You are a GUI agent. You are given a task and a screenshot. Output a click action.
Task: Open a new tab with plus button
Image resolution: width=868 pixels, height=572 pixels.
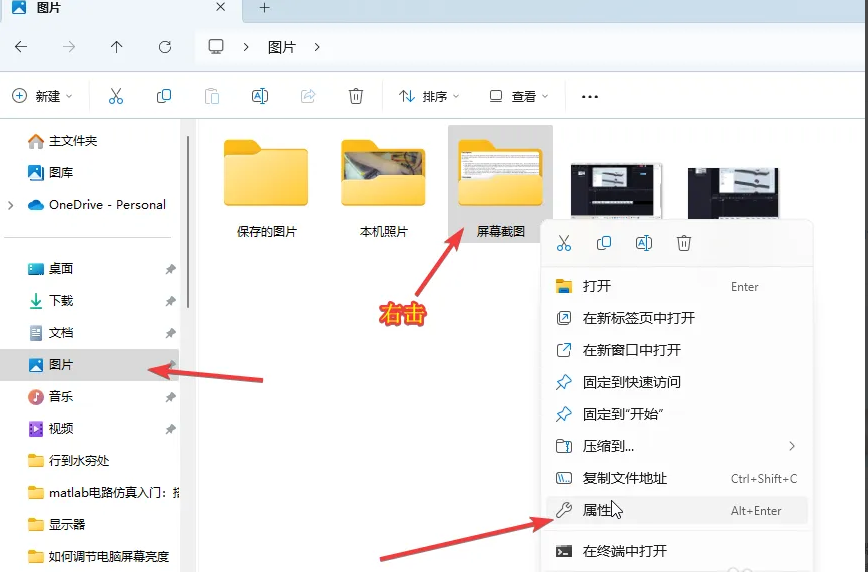(264, 8)
